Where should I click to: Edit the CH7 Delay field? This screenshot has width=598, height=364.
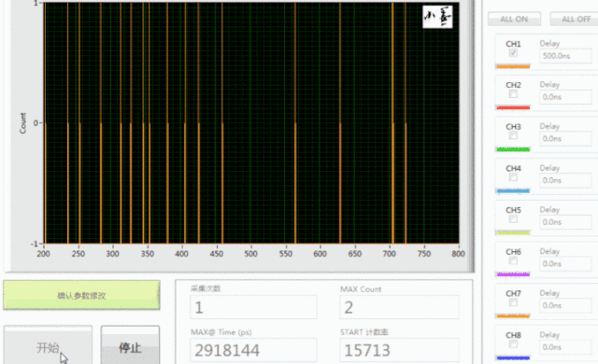coord(565,306)
